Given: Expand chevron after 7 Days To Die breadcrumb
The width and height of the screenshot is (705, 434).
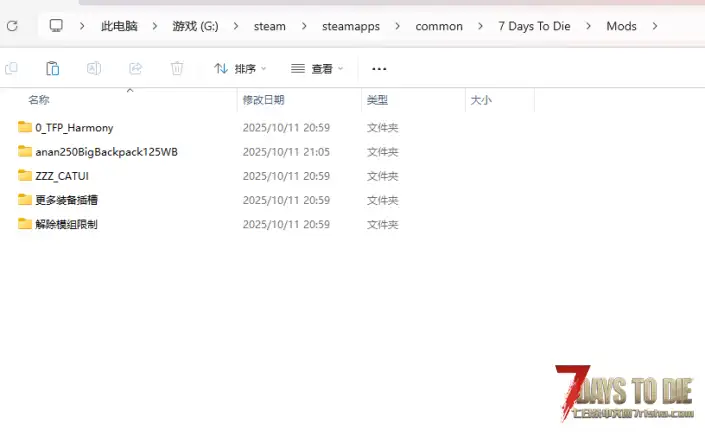Looking at the screenshot, I should [x=588, y=26].
